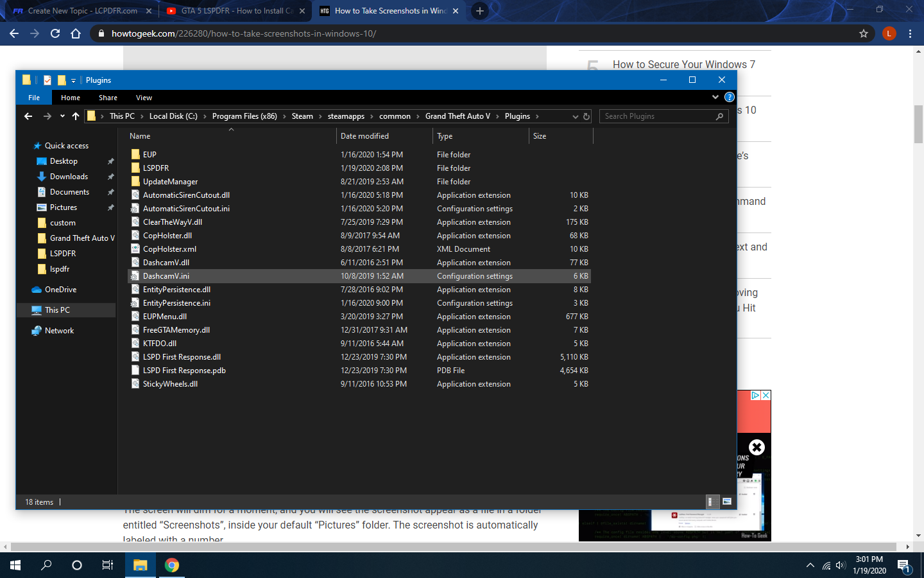924x578 pixels.
Task: Expand the chevron after This PC in path
Action: [142, 116]
